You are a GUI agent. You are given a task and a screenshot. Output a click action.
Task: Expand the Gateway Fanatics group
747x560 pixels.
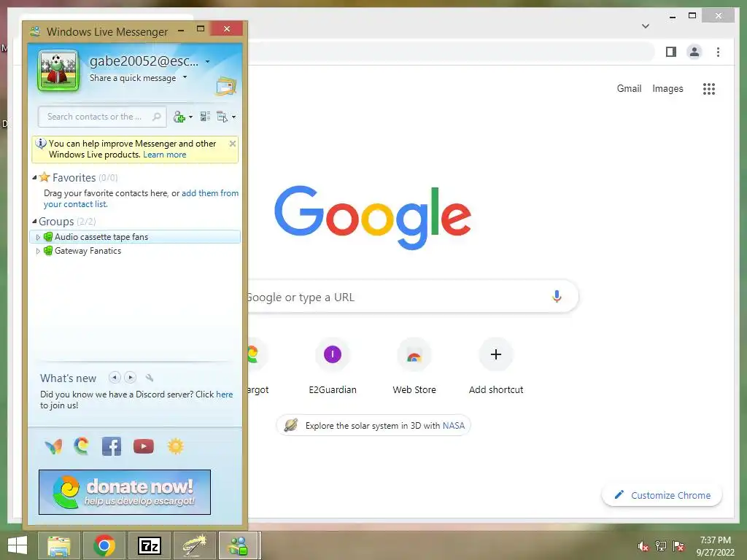[x=38, y=251]
